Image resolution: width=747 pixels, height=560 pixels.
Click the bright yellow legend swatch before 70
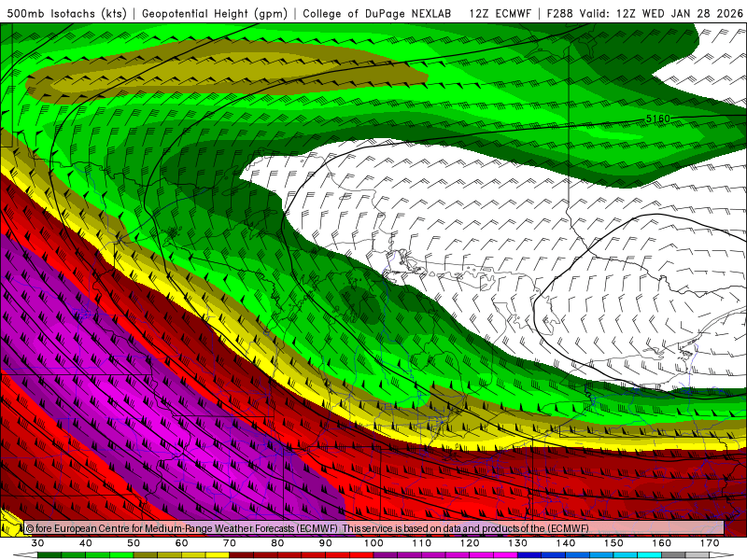click(x=218, y=554)
